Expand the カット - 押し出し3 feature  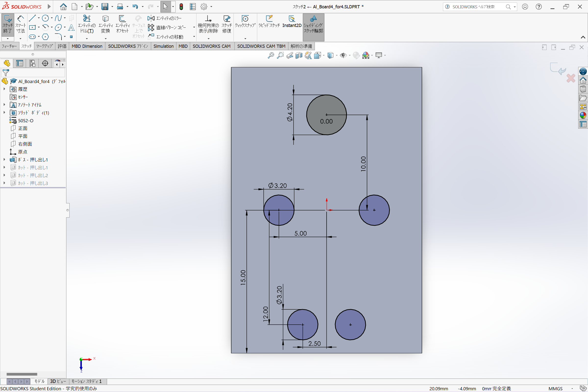click(4, 183)
